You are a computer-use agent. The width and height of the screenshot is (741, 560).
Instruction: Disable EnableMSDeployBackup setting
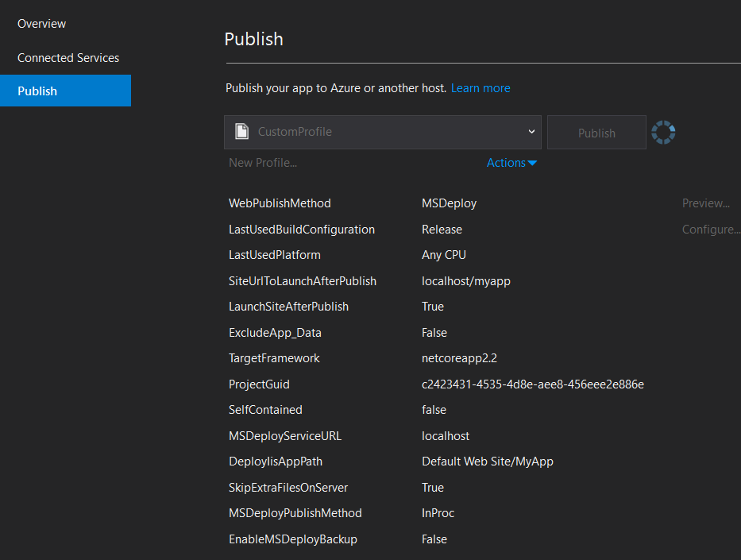(434, 539)
